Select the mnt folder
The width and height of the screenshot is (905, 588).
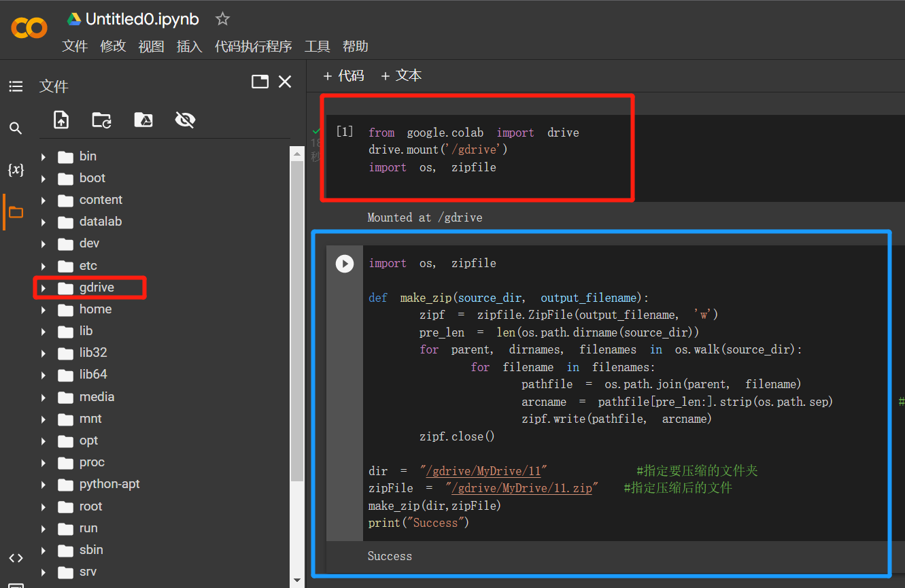pos(90,419)
